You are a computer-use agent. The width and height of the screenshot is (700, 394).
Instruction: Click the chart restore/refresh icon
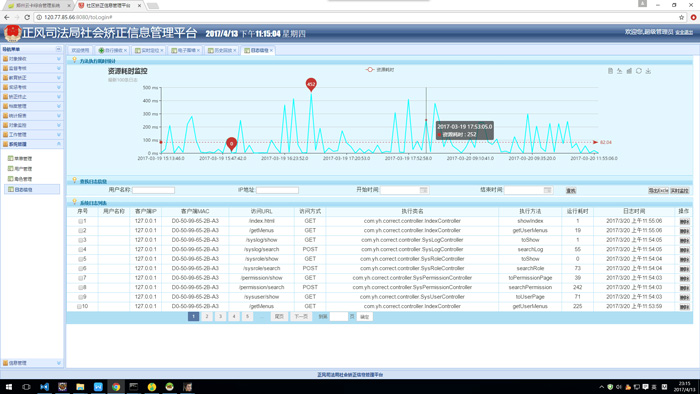coord(639,71)
